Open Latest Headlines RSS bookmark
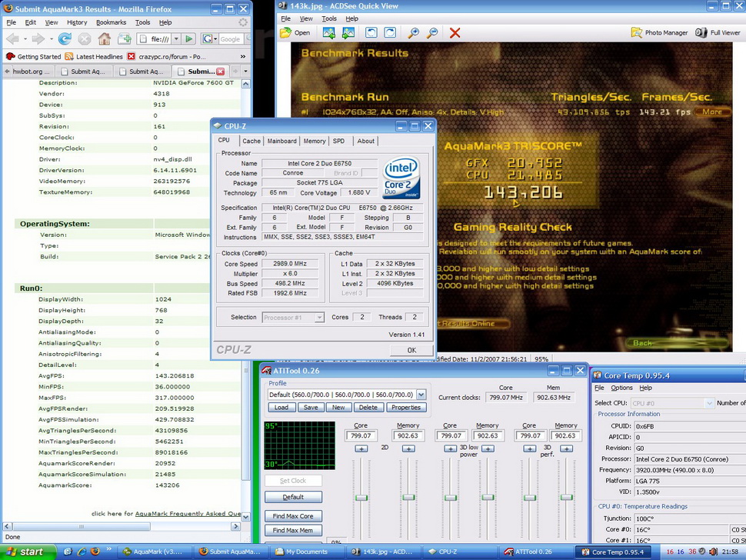 click(x=94, y=57)
